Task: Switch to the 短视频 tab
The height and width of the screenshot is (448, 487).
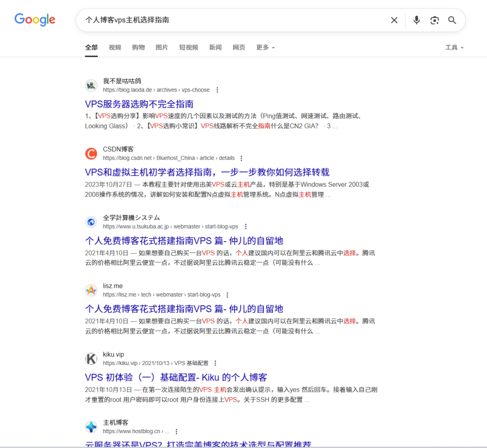Action: click(x=188, y=47)
